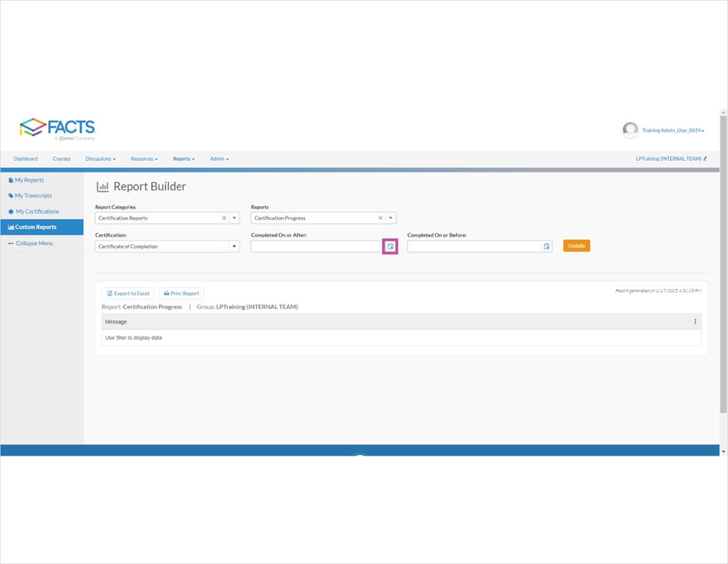Select Custom Reports in sidebar
Viewport: 728px width, 564px height.
coord(42,227)
